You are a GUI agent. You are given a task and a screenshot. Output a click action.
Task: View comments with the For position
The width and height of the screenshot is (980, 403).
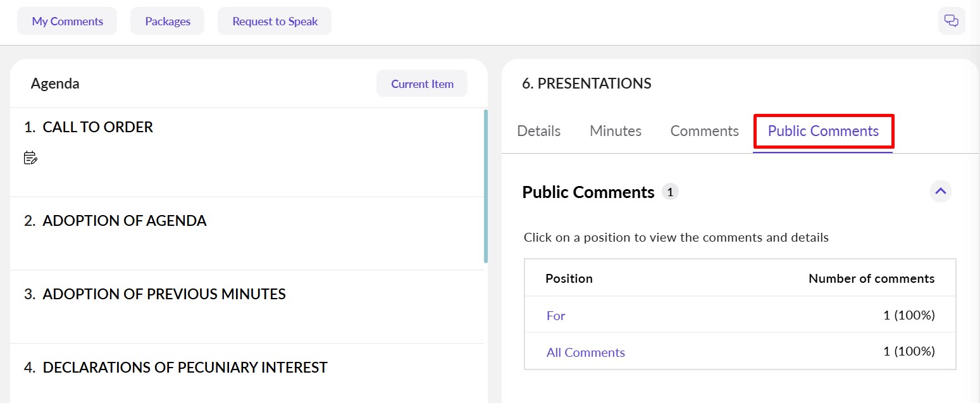coord(555,315)
